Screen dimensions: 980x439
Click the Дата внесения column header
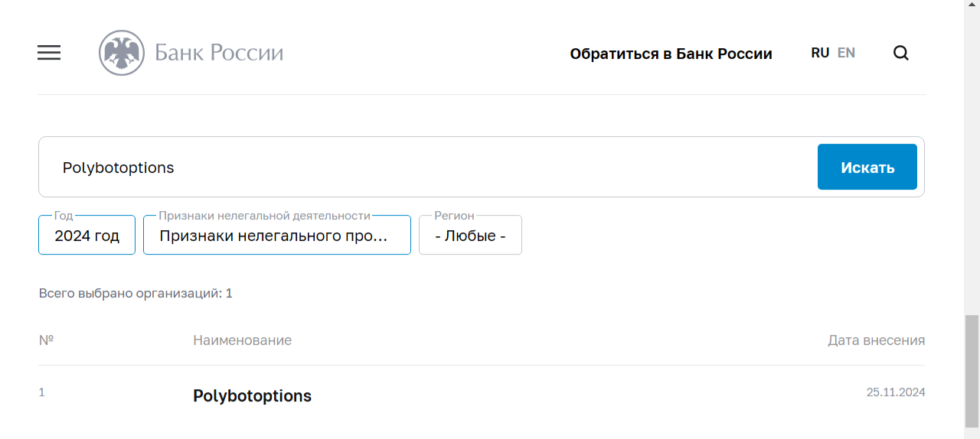click(x=876, y=340)
